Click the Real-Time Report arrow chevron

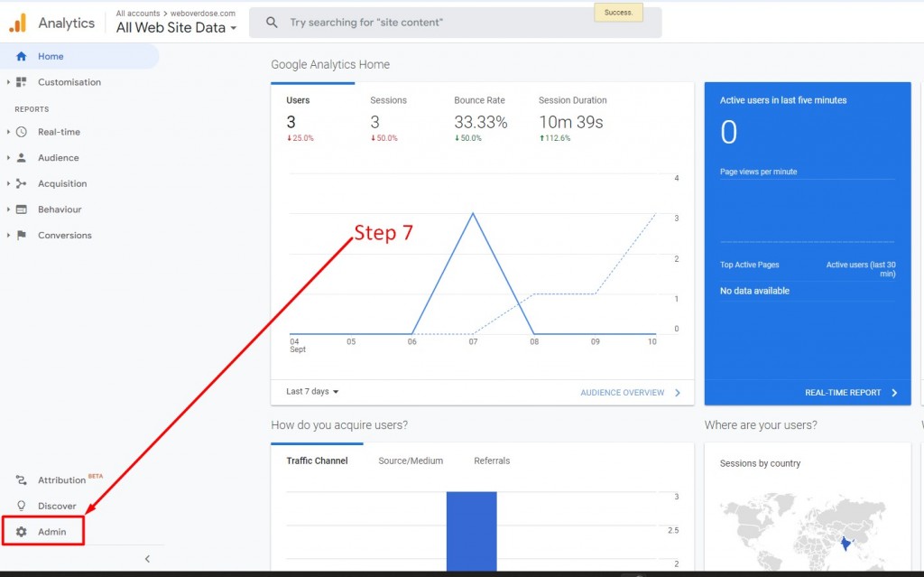click(x=894, y=392)
